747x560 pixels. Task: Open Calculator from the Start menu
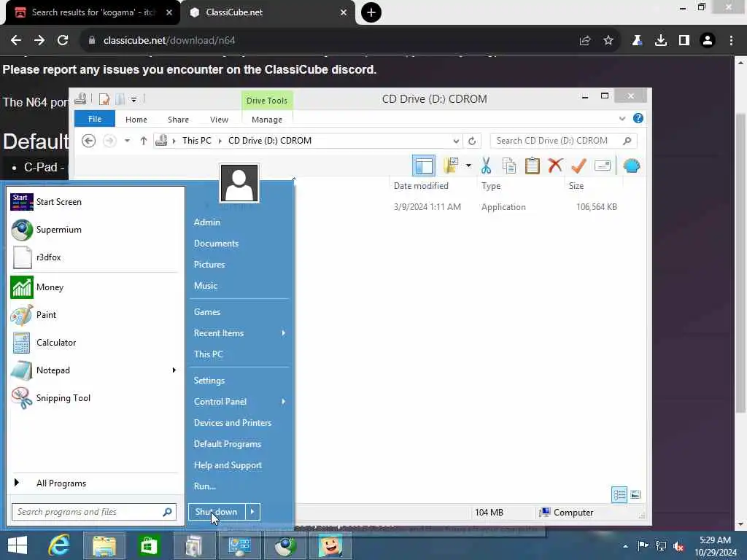tap(55, 343)
